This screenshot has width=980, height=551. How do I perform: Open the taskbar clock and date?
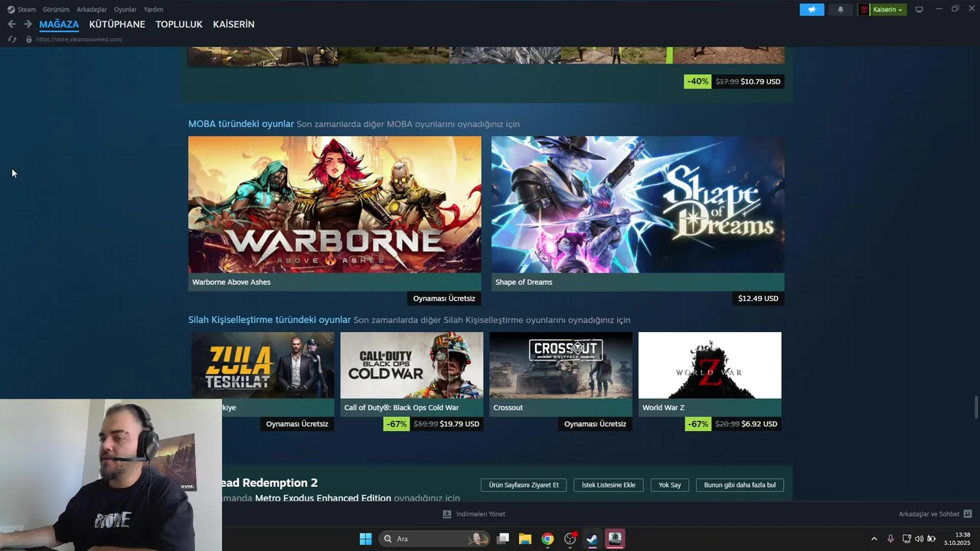[x=957, y=539]
